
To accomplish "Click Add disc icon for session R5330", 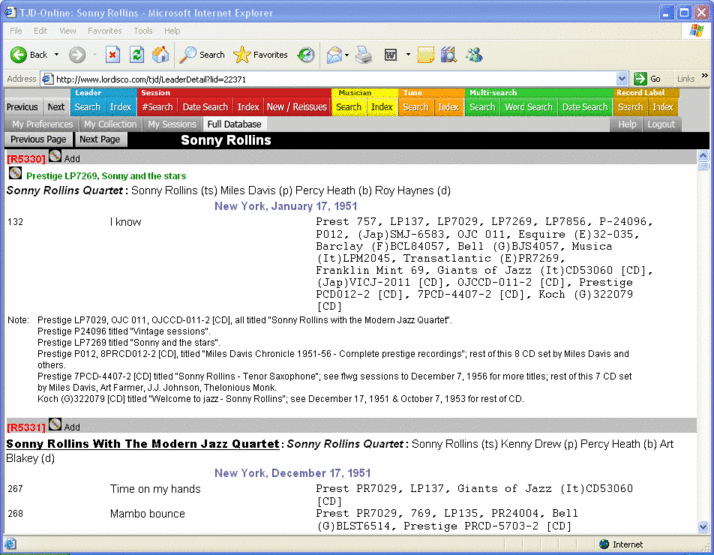I will point(55,156).
